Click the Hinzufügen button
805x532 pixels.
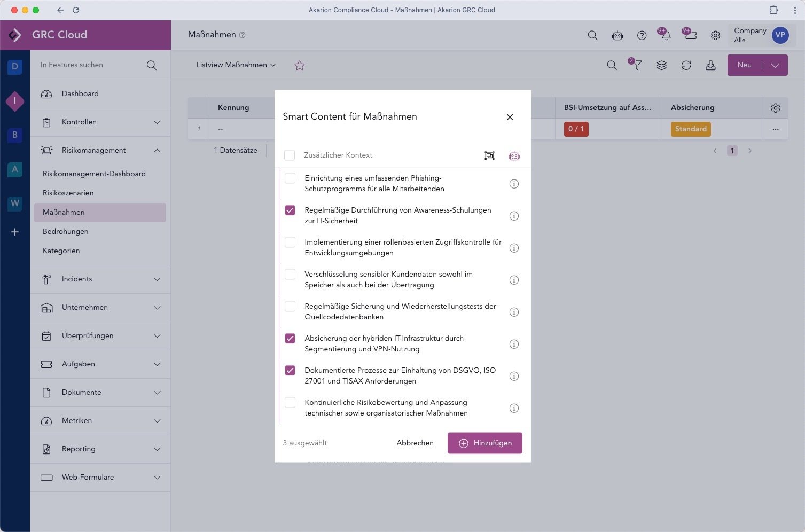(x=484, y=443)
